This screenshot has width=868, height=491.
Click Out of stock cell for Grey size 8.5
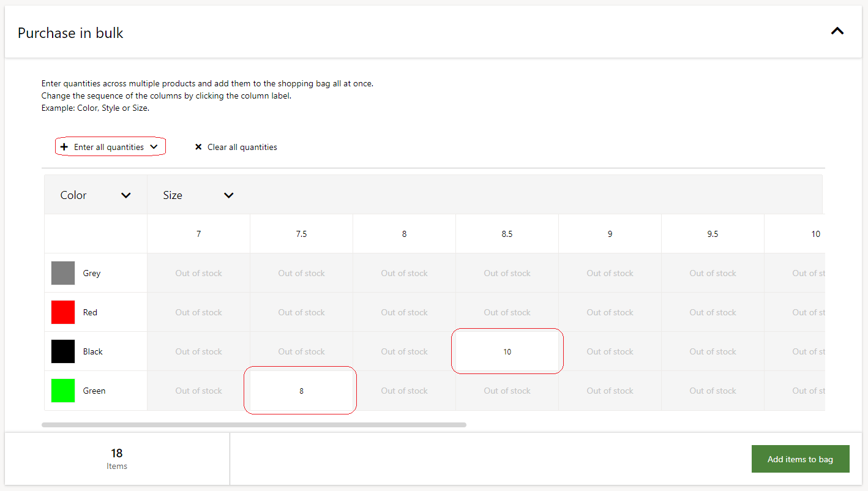pos(507,273)
